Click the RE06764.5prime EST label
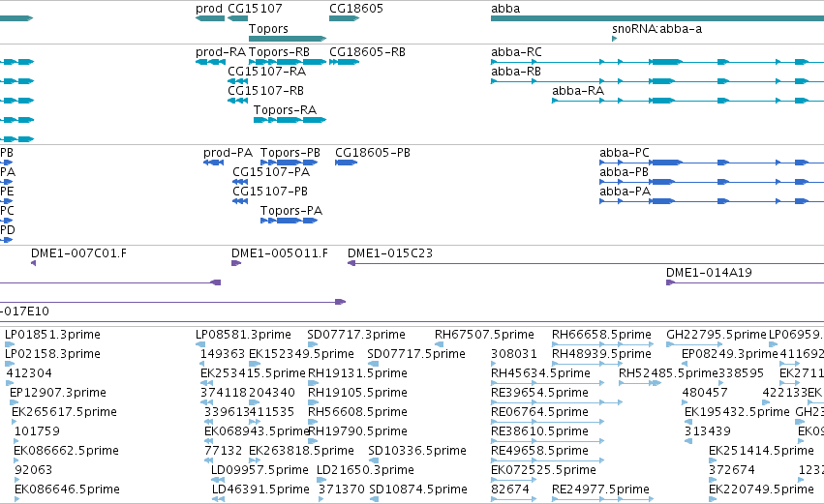Image resolution: width=824 pixels, height=504 pixels. click(539, 412)
